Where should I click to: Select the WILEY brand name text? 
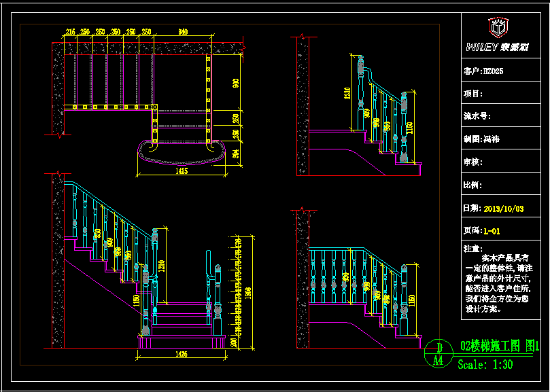[482, 48]
